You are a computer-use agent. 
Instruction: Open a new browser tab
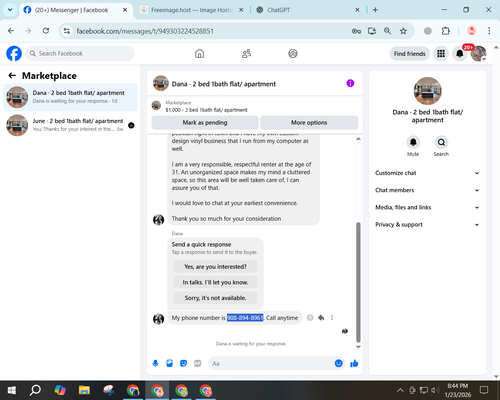pyautogui.click(x=375, y=10)
